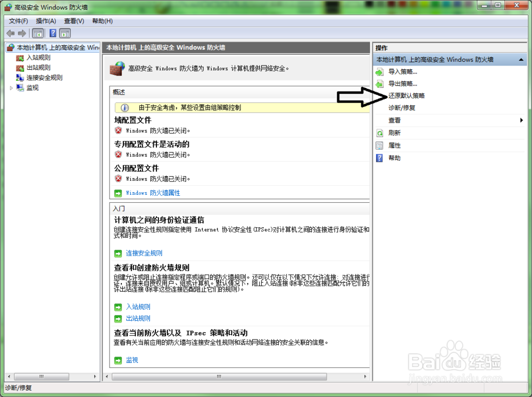The width and height of the screenshot is (532, 397).
Task: Click green arrow icon beside 出站规则 link
Action: click(x=118, y=319)
